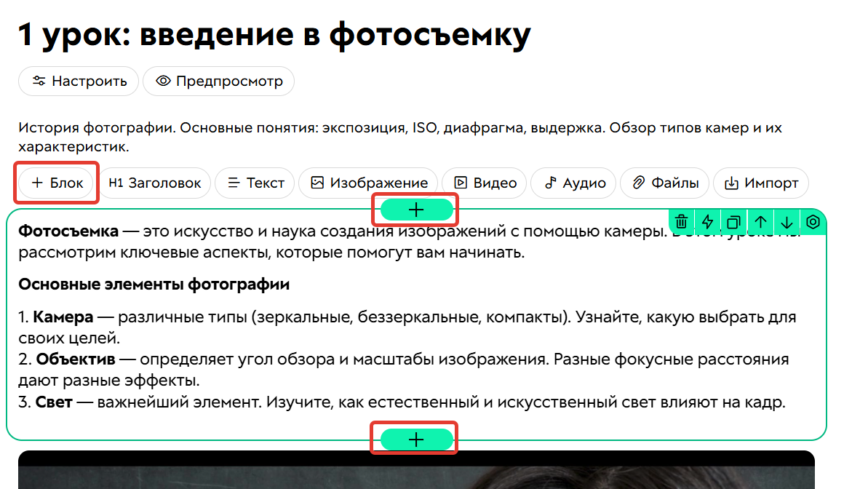Click green plus above the text block

416,210
